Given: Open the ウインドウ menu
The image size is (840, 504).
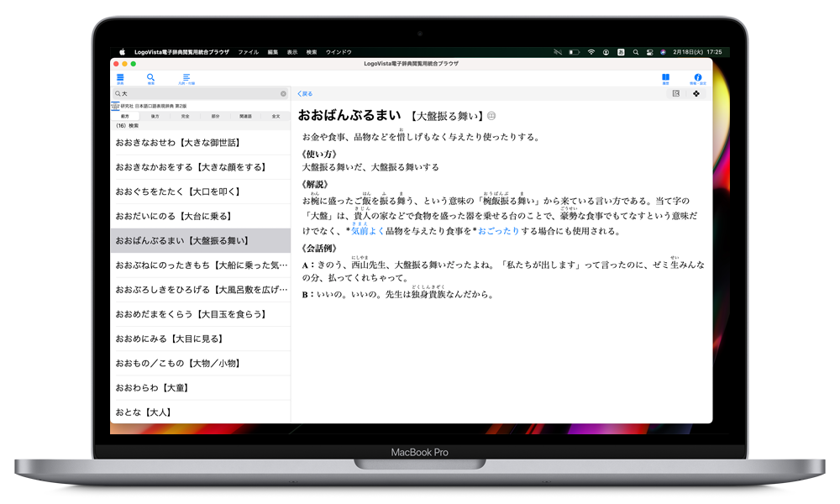Looking at the screenshot, I should tap(339, 52).
